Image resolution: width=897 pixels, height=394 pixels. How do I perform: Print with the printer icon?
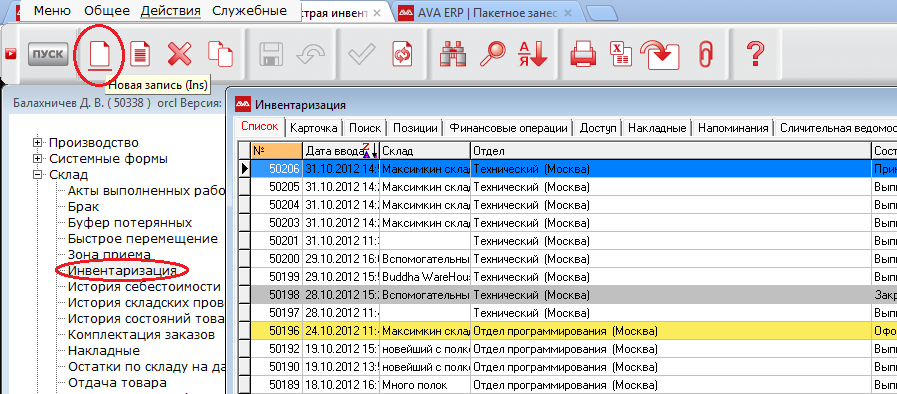click(x=584, y=54)
